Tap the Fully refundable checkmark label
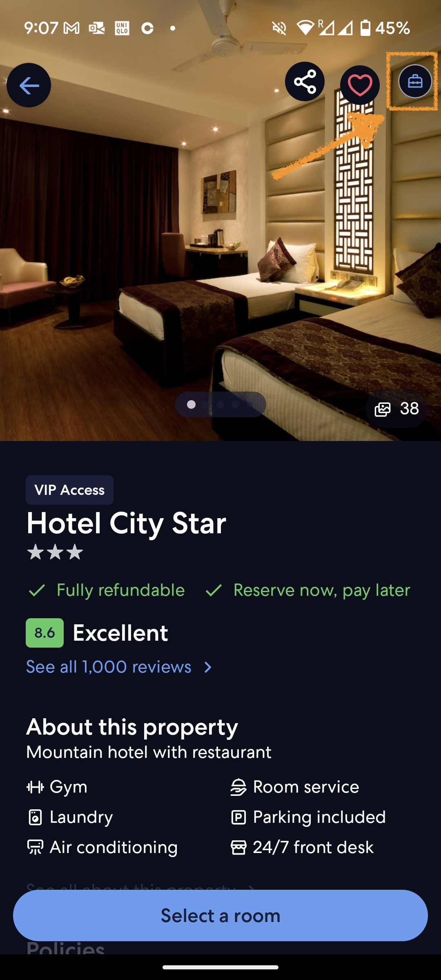This screenshot has width=441, height=980. (x=106, y=590)
